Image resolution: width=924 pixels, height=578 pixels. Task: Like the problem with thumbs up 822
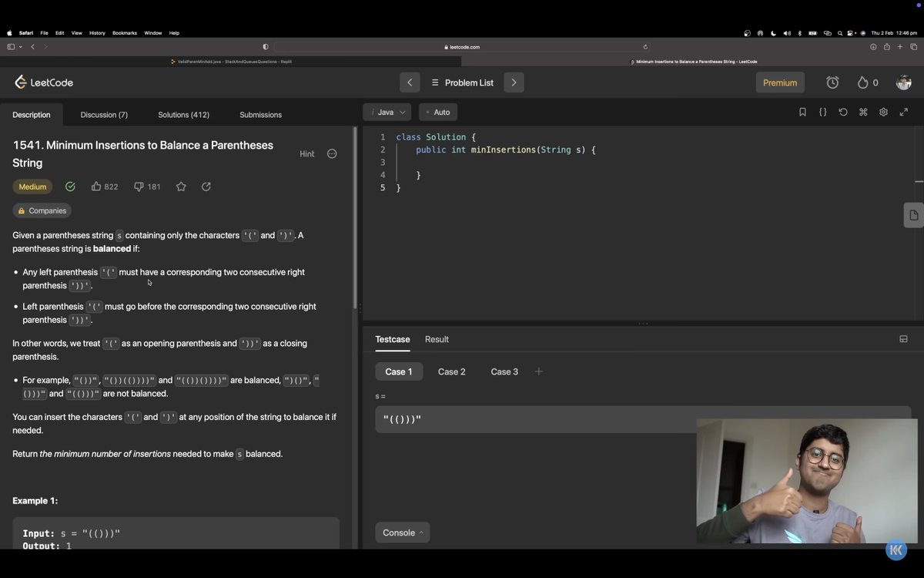[105, 187]
